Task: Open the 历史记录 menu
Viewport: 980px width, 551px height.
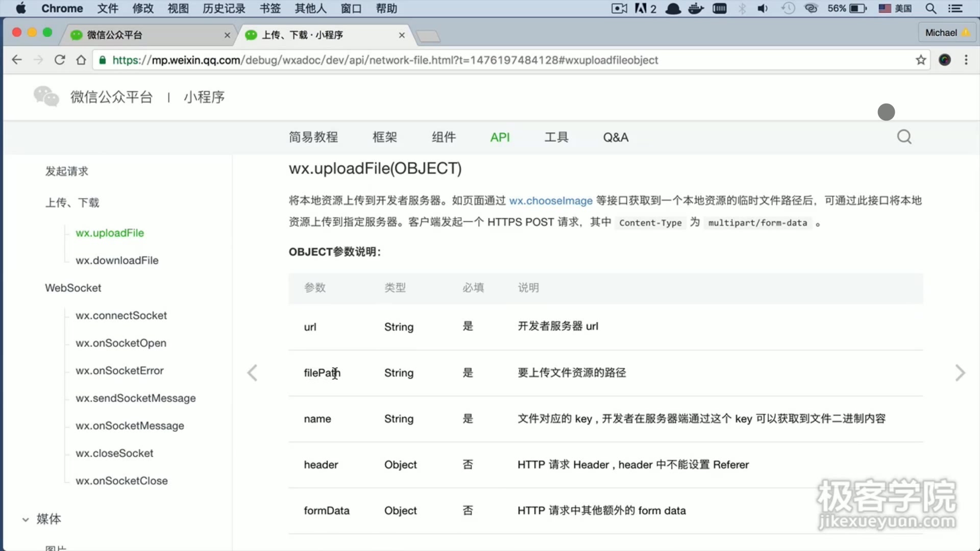Action: [x=224, y=8]
